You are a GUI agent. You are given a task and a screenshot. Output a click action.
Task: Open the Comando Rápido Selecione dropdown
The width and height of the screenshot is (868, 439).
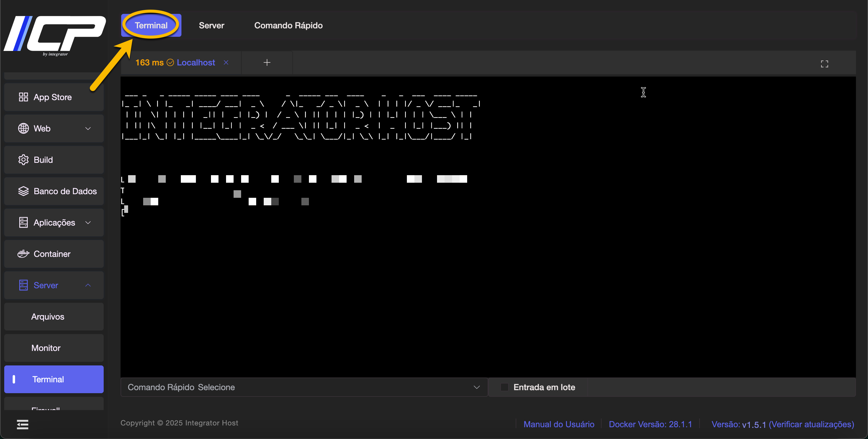coord(304,387)
